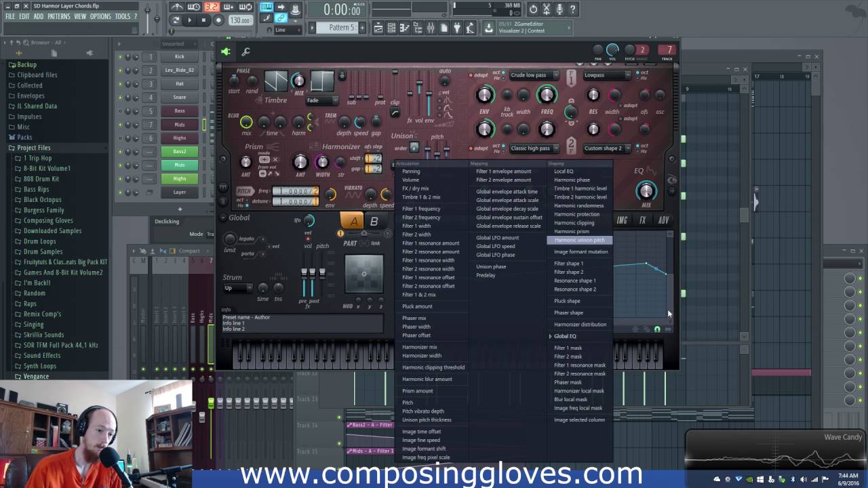Arm the transport record button
The image size is (868, 488).
[x=218, y=20]
